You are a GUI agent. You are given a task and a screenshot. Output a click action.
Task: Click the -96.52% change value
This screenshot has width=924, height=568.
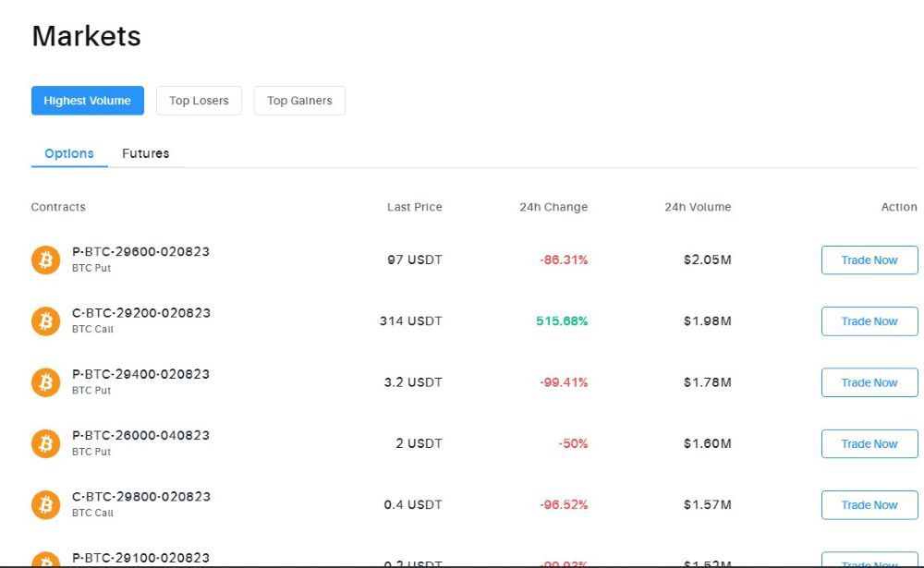point(564,505)
